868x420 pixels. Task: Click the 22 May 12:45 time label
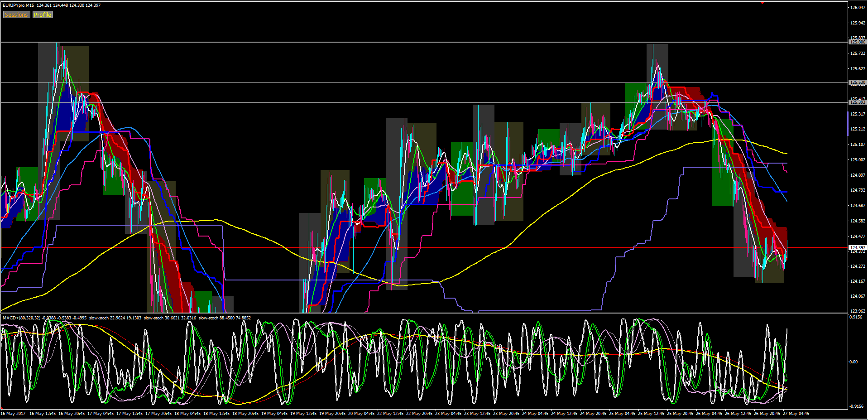pyautogui.click(x=390, y=414)
